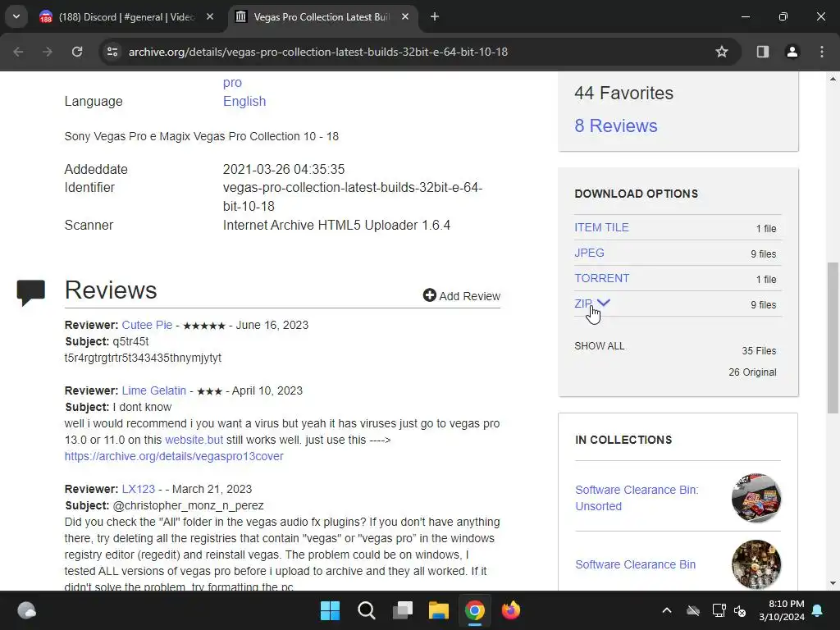Click the Reviews speech bubble icon
Viewport: 840px width, 630px height.
coord(30,293)
